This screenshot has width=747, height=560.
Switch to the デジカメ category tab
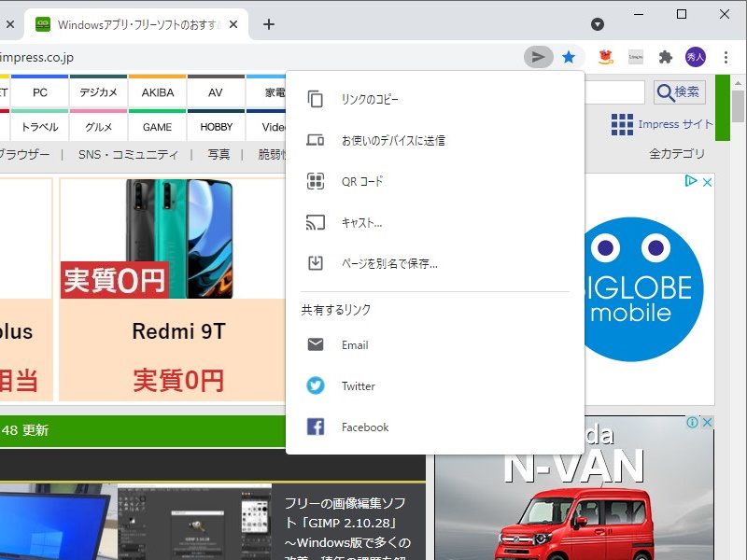pyautogui.click(x=98, y=92)
